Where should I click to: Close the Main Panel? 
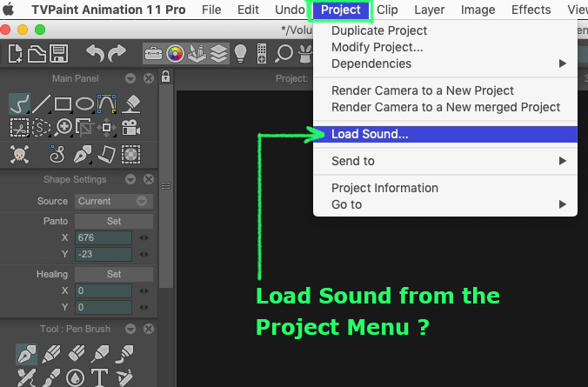click(x=149, y=78)
